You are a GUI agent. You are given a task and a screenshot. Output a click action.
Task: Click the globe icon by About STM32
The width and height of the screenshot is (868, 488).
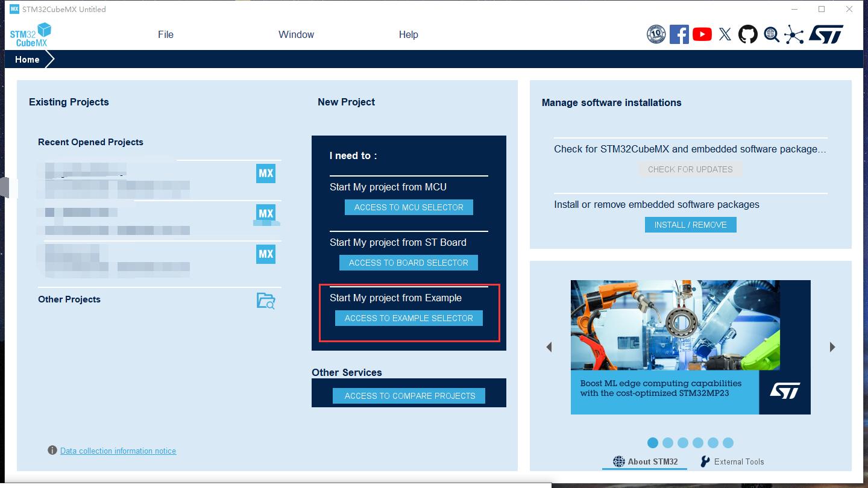pyautogui.click(x=619, y=461)
